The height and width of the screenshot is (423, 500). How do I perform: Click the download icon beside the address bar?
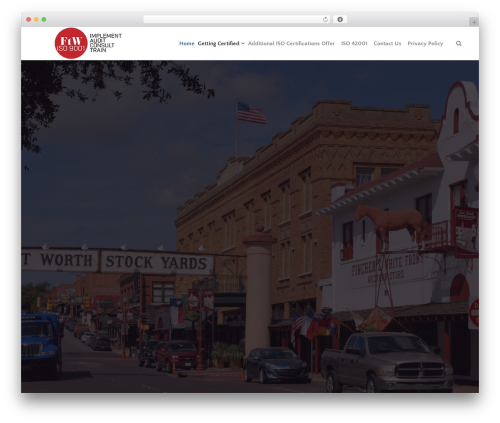point(340,20)
